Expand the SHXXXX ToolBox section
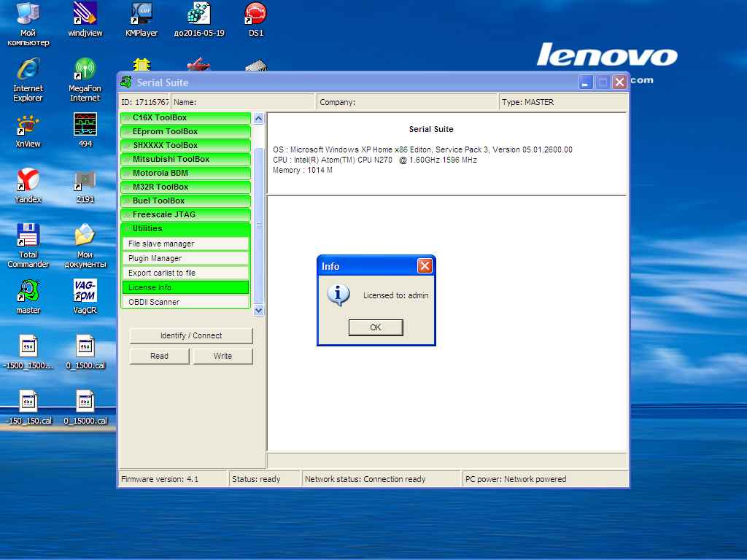Image resolution: width=747 pixels, height=560 pixels. pyautogui.click(x=186, y=145)
